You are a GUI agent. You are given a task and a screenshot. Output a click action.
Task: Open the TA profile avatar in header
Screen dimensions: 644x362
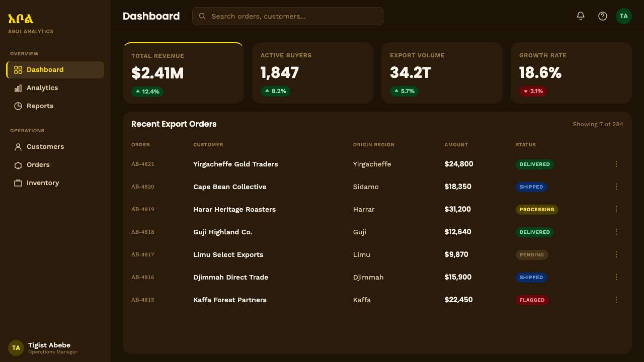624,16
